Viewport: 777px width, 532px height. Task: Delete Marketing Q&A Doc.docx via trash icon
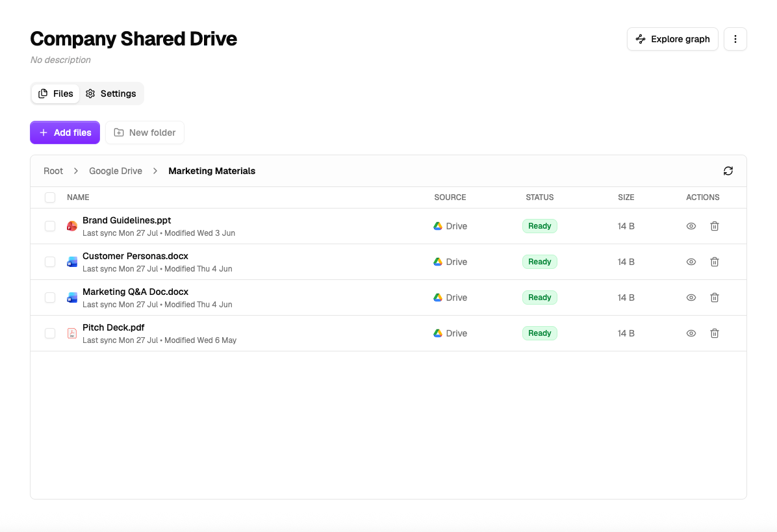(x=715, y=298)
